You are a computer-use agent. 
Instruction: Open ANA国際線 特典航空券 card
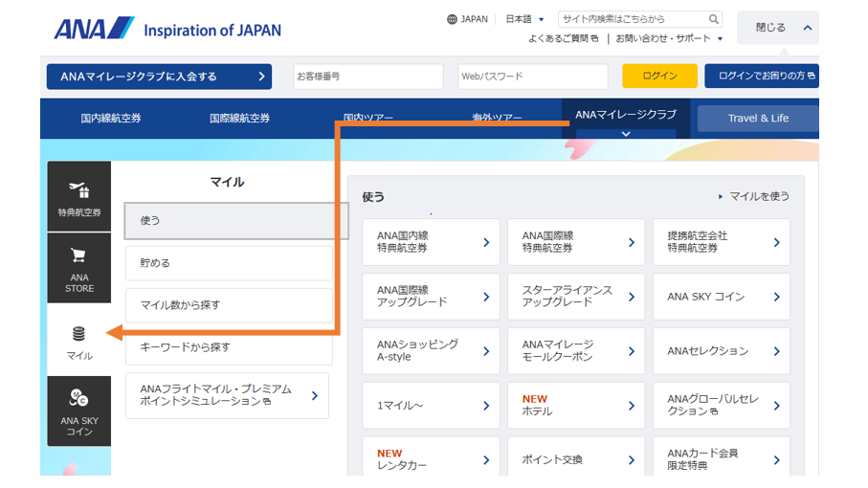click(576, 242)
